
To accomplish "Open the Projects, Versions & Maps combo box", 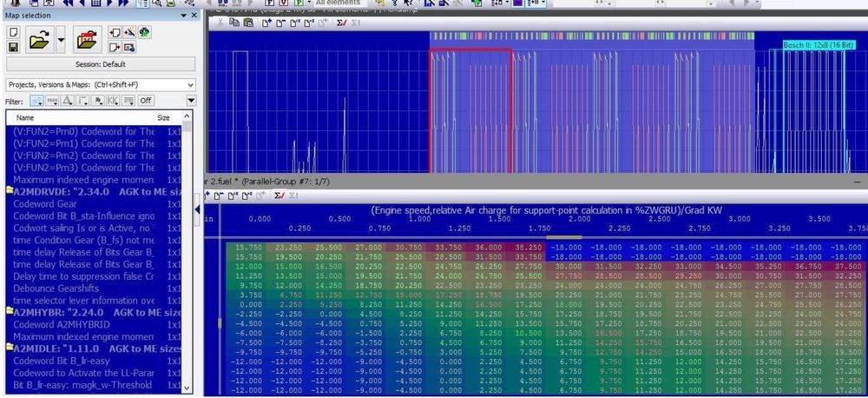I will click(100, 85).
